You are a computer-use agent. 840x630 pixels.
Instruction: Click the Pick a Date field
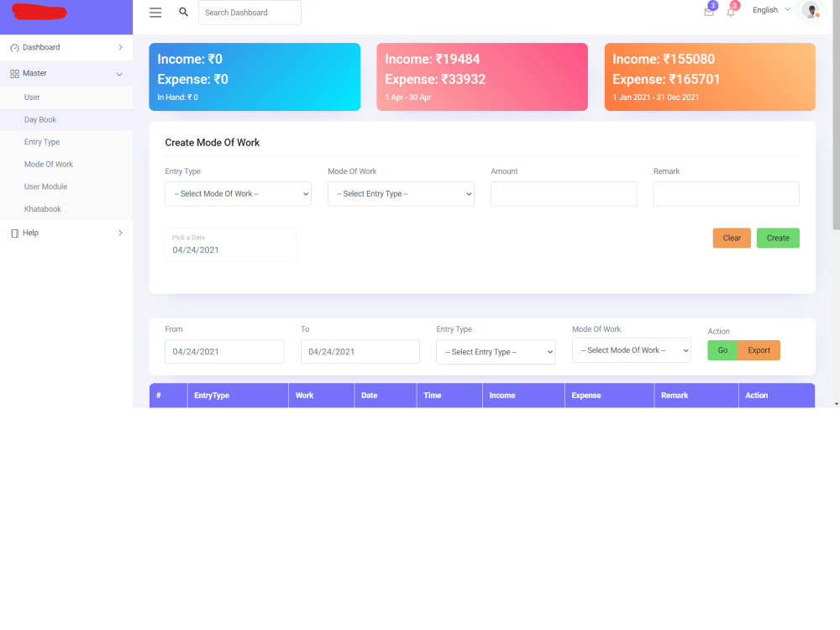[x=230, y=244]
